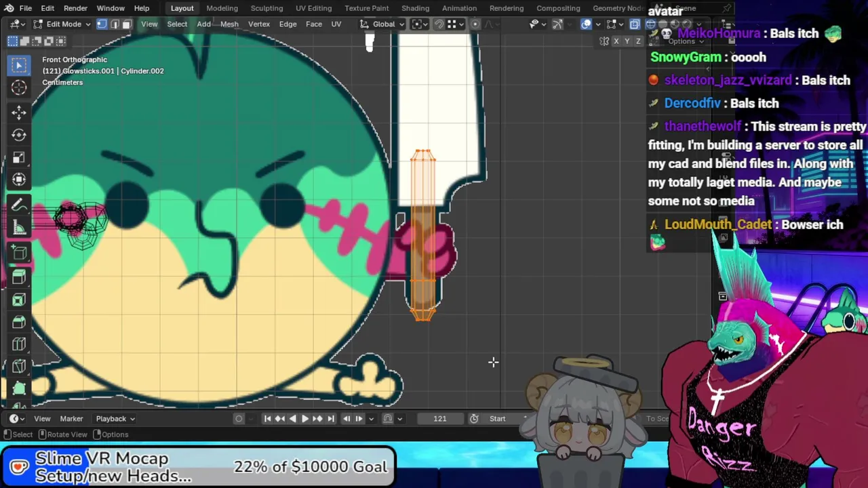The image size is (868, 488).
Task: Toggle Z axis mirror
Action: pyautogui.click(x=638, y=41)
